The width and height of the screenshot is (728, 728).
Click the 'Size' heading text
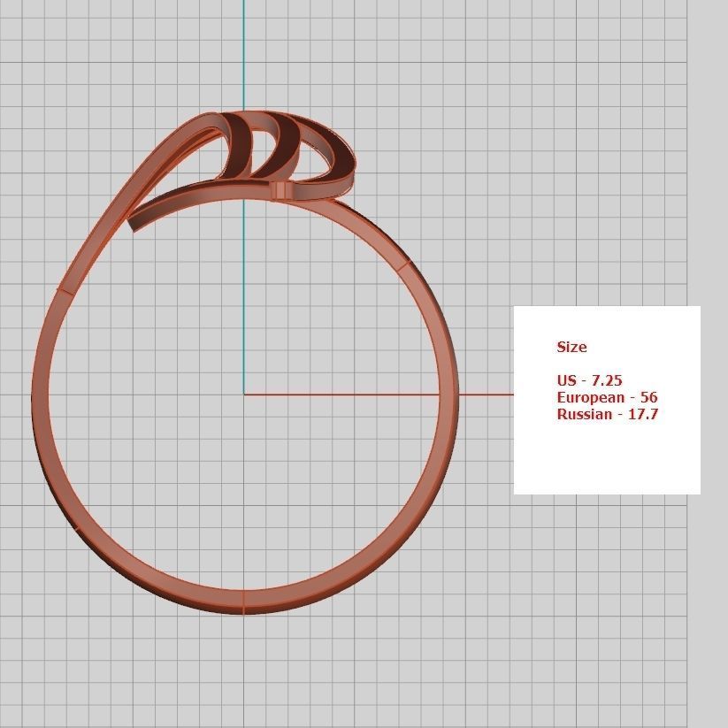(571, 347)
